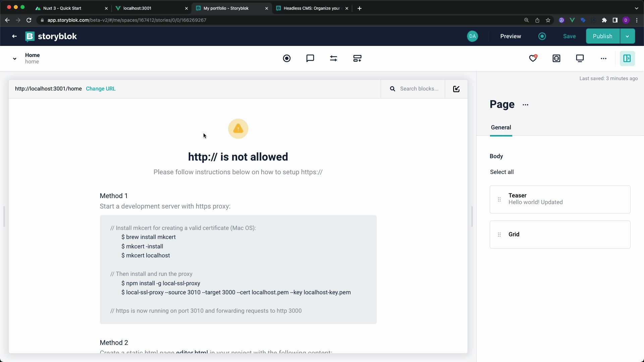Close the localhost:3001 tab
This screenshot has width=644, height=362.
pyautogui.click(x=186, y=8)
